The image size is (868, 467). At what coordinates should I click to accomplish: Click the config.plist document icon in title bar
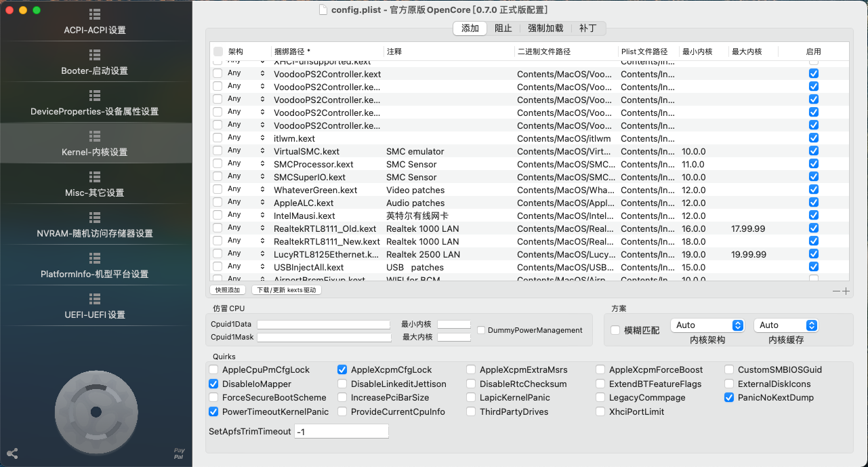click(x=323, y=9)
